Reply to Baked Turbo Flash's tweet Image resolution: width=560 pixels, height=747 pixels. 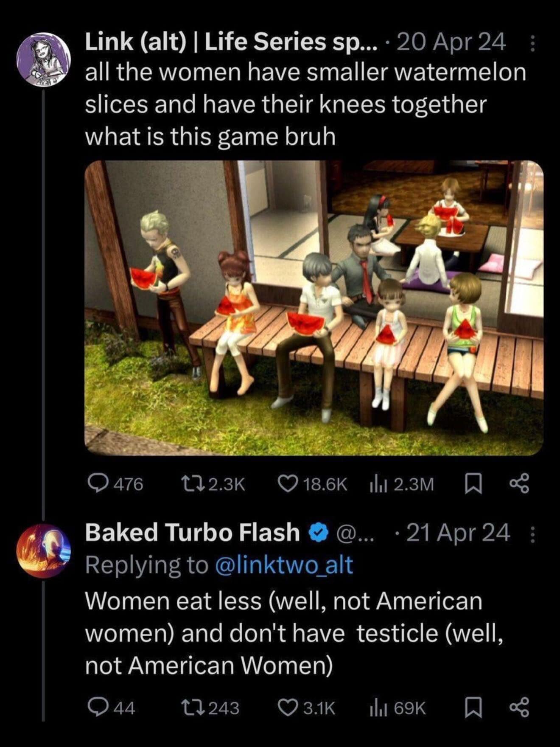(97, 708)
